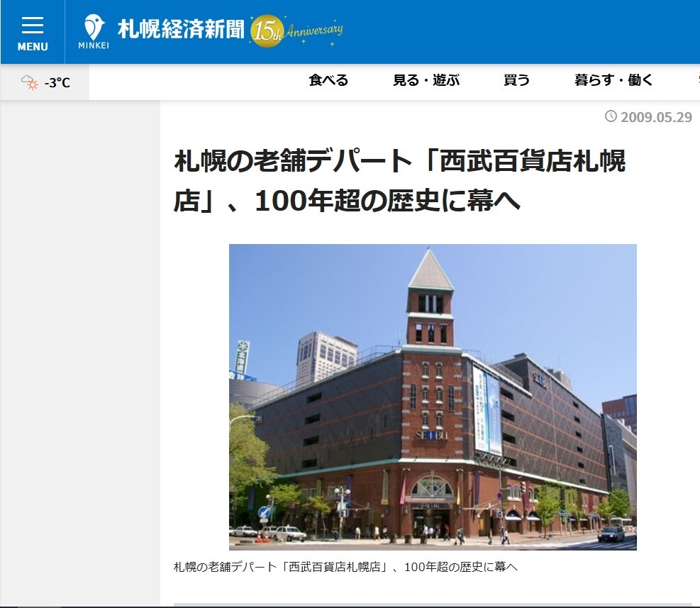Click the clock icon beside the date
This screenshot has height=608, width=700.
[x=611, y=116]
